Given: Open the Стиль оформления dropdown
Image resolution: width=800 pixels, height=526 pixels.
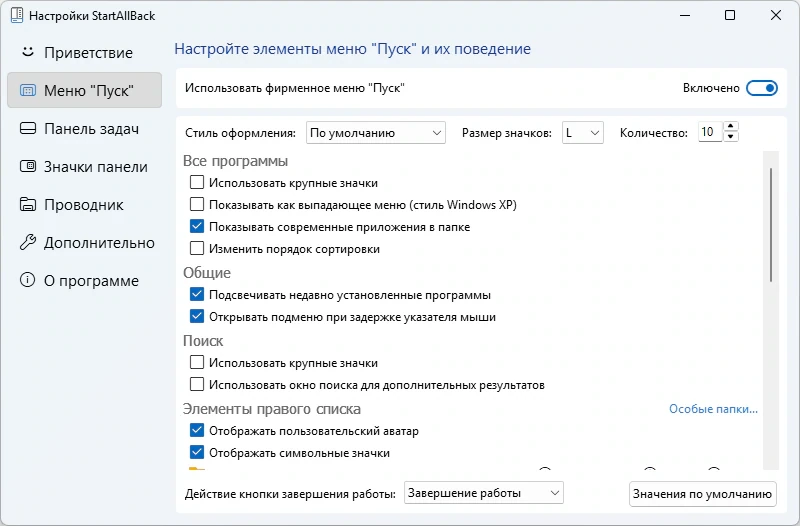Looking at the screenshot, I should point(376,133).
